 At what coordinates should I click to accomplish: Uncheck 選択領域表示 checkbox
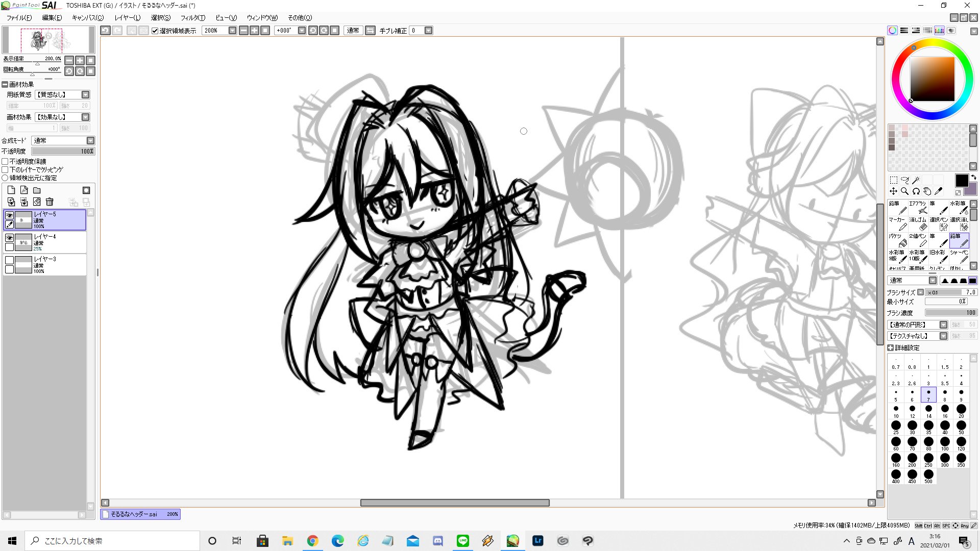[x=155, y=31]
